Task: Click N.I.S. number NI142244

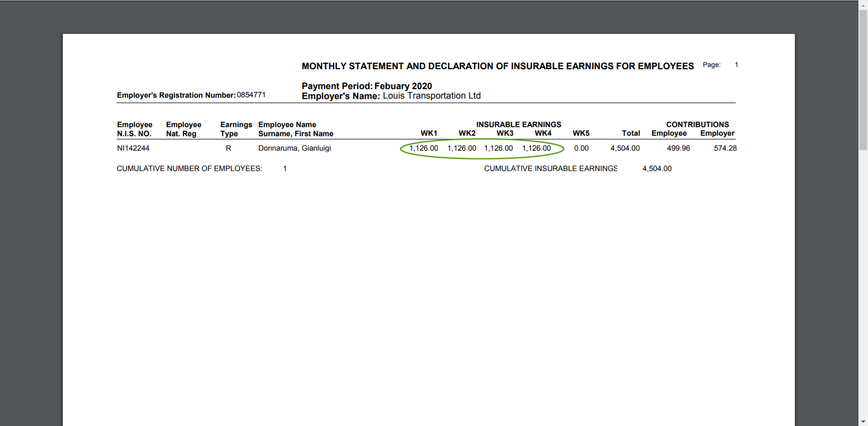Action: (133, 148)
